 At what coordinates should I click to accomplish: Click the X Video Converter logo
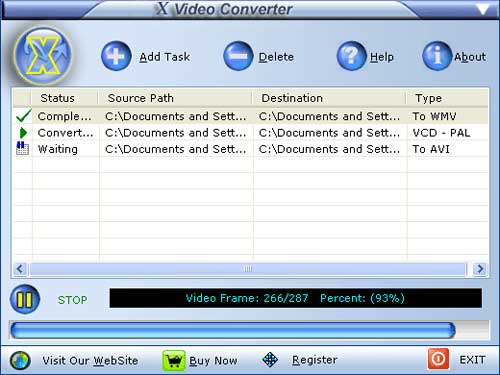click(43, 55)
